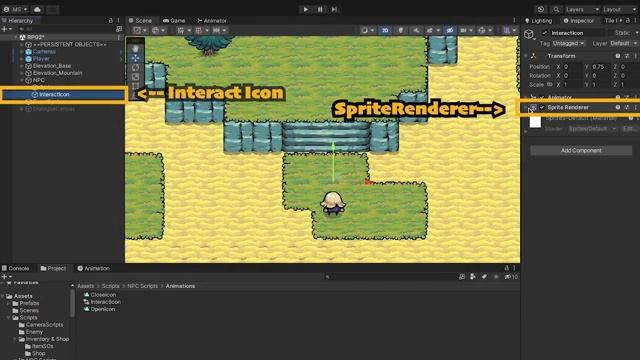Open the cloud services icon in top bar
640x360 pixels.
point(37,9)
